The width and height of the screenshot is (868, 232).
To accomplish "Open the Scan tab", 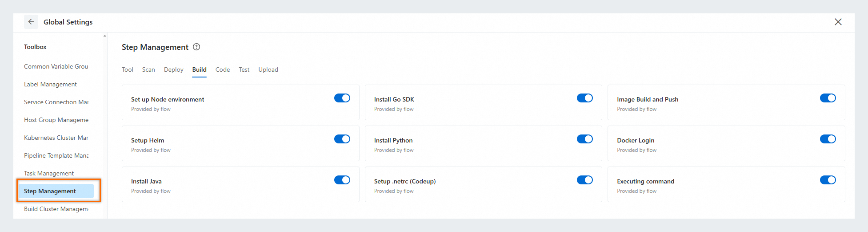I will (148, 69).
